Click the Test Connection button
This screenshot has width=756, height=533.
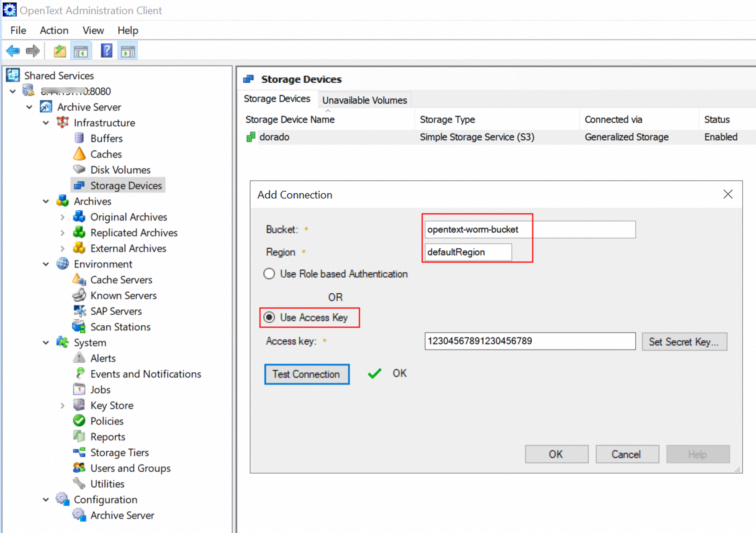307,374
